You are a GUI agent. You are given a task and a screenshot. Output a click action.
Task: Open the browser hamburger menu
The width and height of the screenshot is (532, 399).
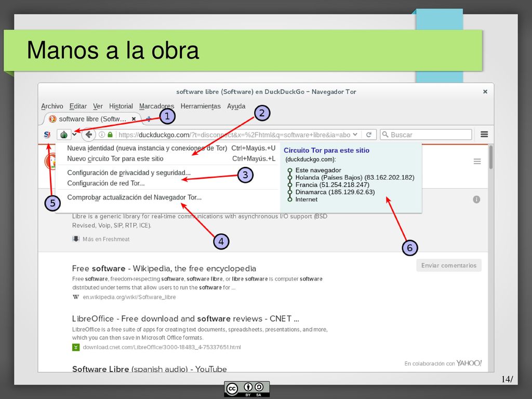(484, 135)
